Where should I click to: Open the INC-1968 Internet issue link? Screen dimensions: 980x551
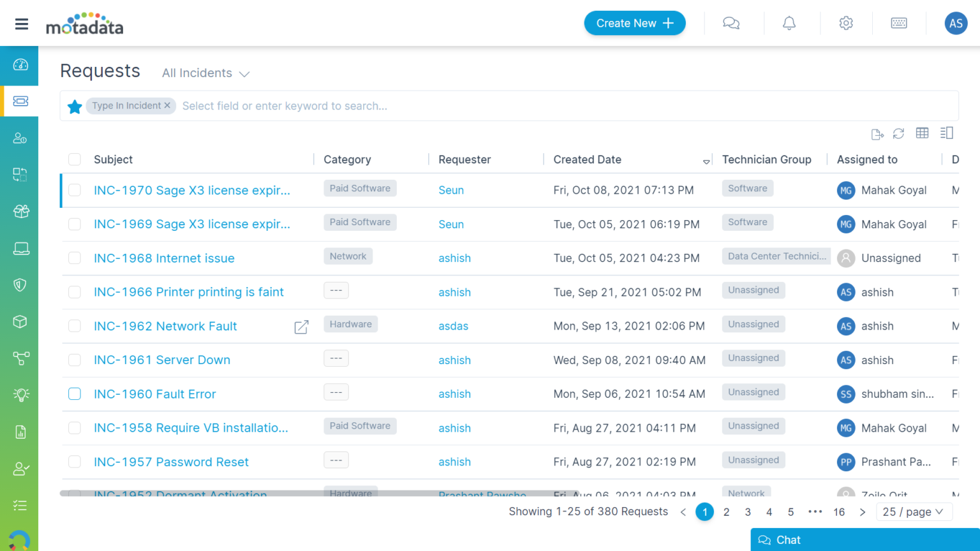pyautogui.click(x=164, y=258)
